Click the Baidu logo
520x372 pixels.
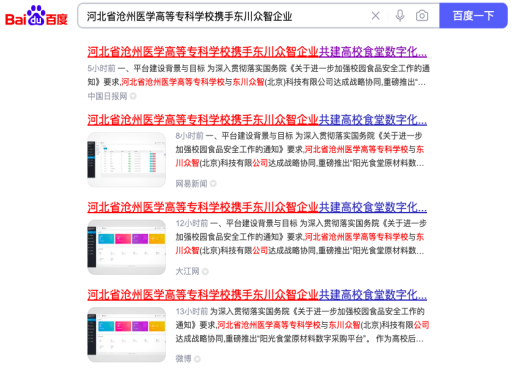tap(36, 16)
